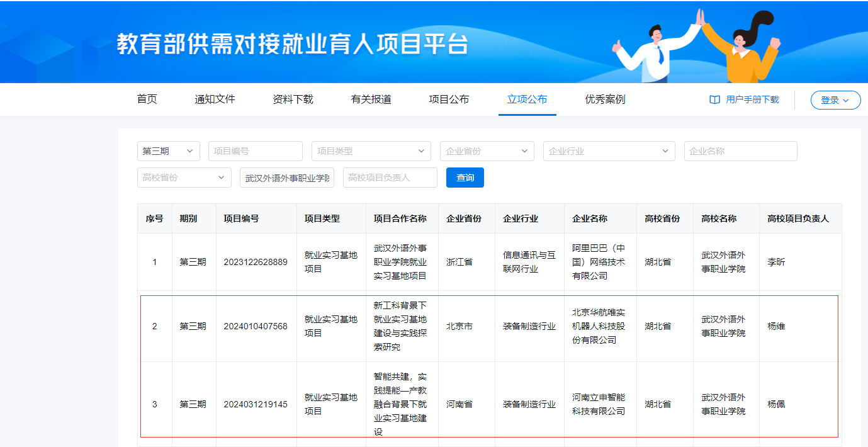
Task: Expand the 项目类型 dropdown
Action: coord(371,151)
